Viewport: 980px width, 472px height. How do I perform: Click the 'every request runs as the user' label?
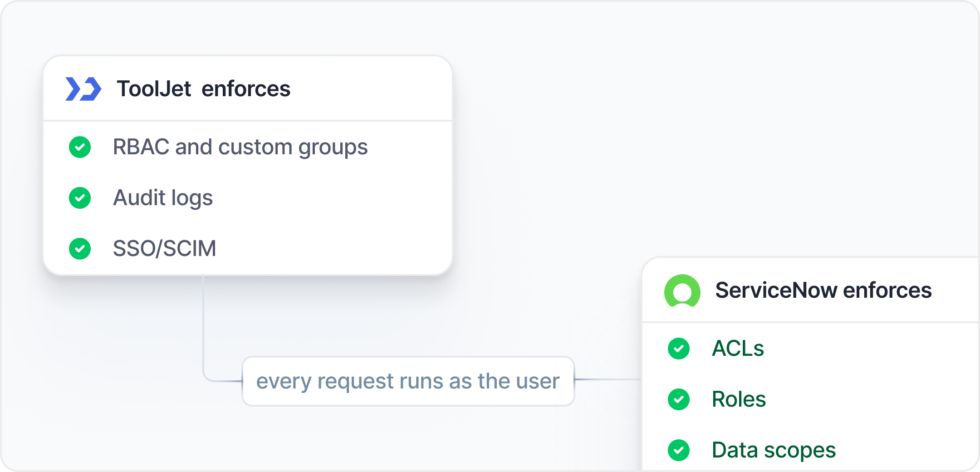click(408, 381)
